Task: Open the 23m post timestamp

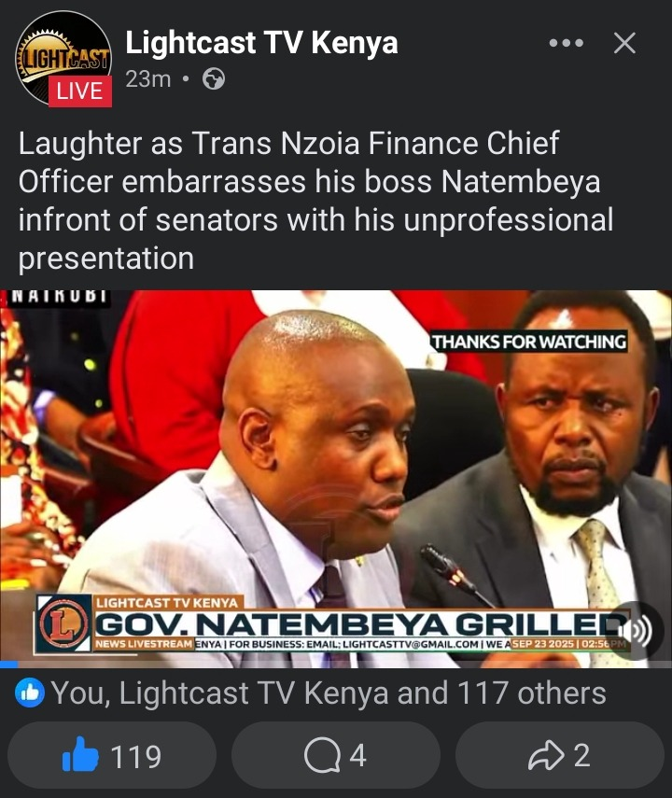Action: 147,79
